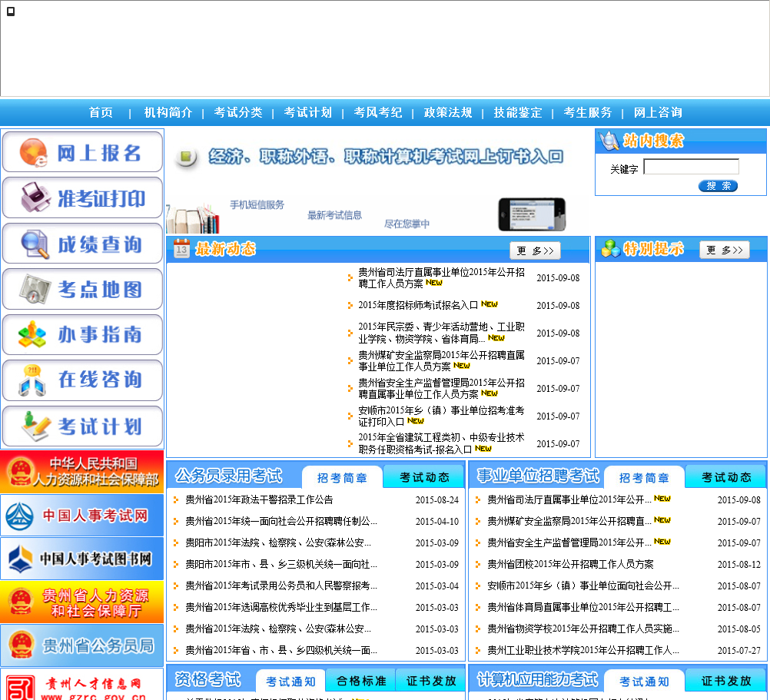The height and width of the screenshot is (700, 770).
Task: Open 贵州省2015年选调高校优秀毕业生到基层工作 item
Action: (281, 607)
